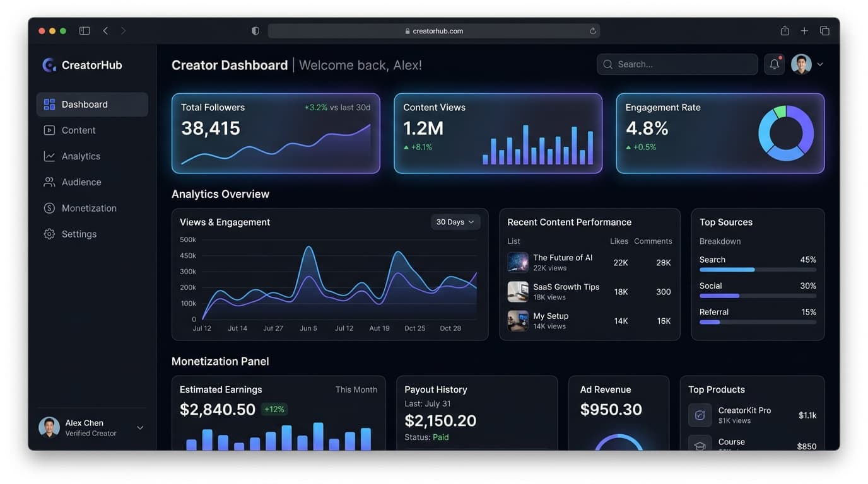This screenshot has width=868, height=484.
Task: Click the Course product graduation cap icon
Action: tap(700, 445)
